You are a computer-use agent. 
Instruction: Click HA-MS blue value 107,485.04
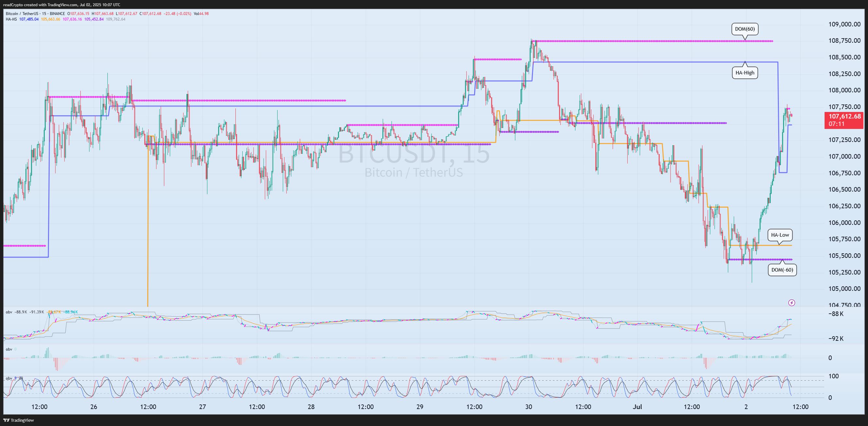tap(29, 19)
